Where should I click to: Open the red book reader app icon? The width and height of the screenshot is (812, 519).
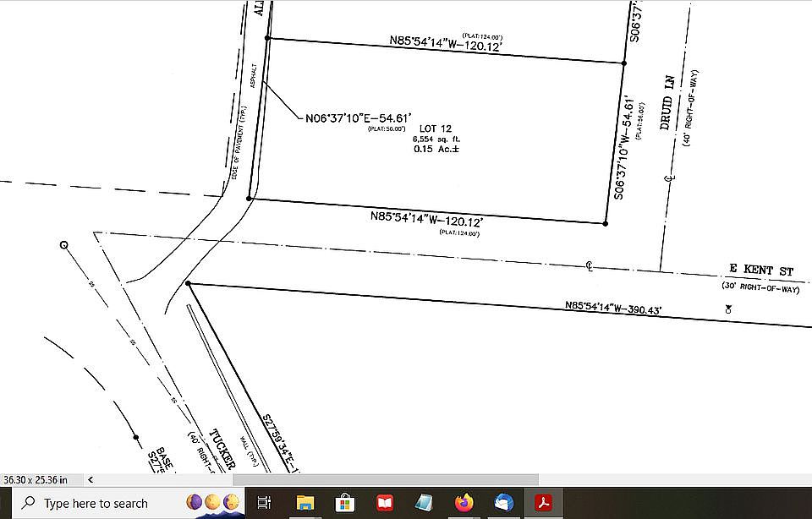tap(385, 502)
